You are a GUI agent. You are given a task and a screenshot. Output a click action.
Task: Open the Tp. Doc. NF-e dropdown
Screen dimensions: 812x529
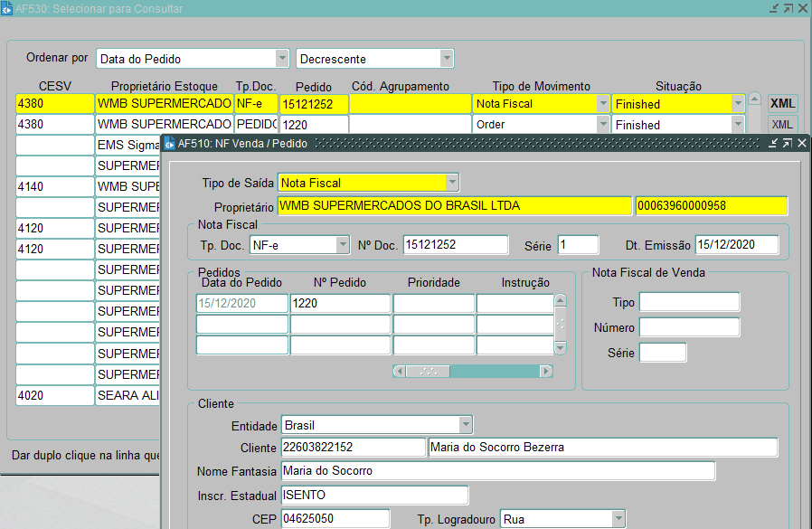click(343, 244)
